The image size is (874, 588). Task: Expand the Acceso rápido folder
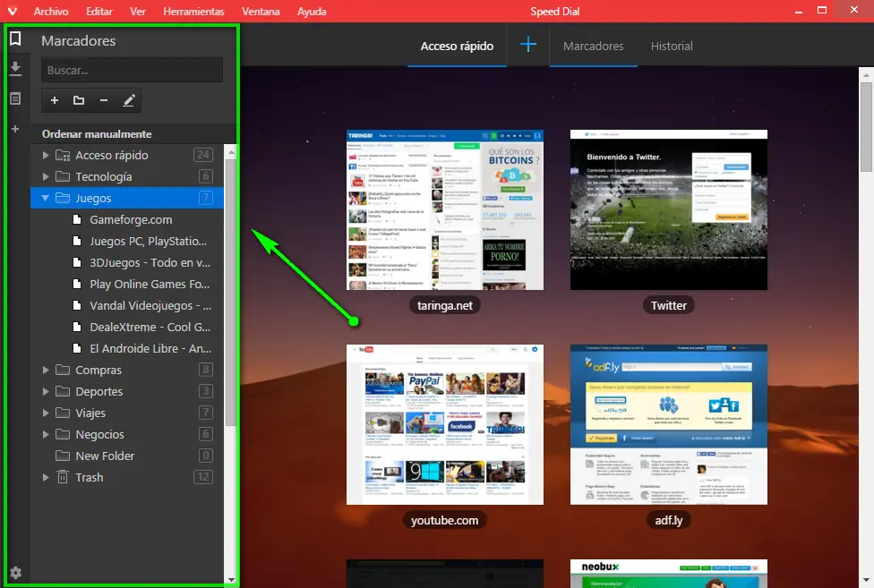46,156
